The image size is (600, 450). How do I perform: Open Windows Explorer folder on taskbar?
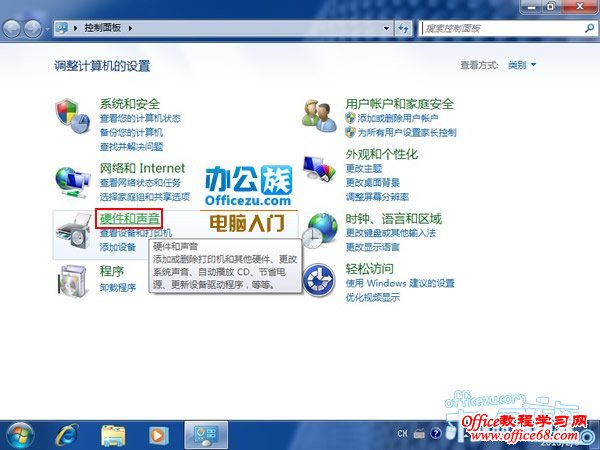[113, 435]
